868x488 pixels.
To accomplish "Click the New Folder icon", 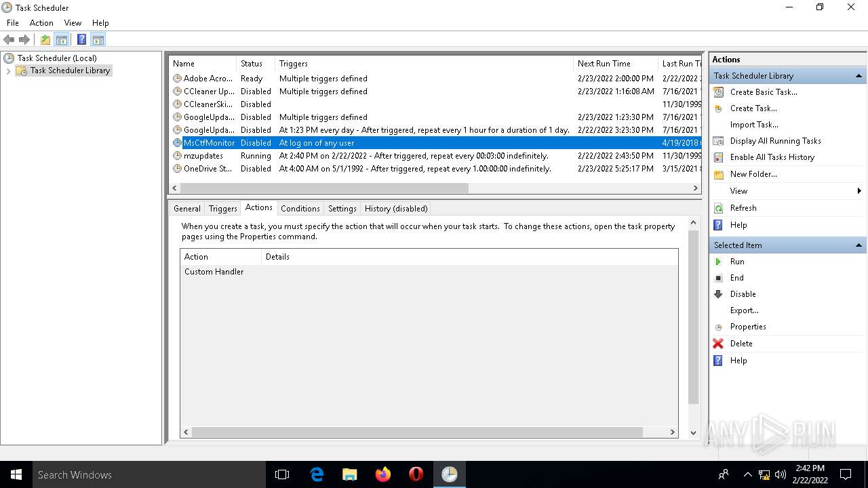I will click(x=719, y=174).
